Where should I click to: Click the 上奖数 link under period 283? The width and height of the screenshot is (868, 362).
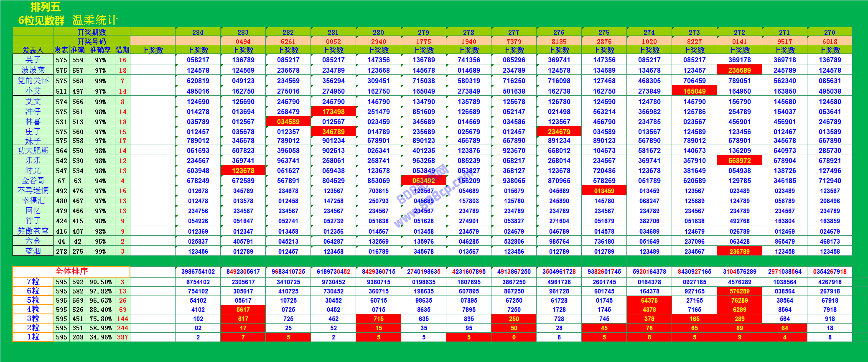[x=243, y=50]
